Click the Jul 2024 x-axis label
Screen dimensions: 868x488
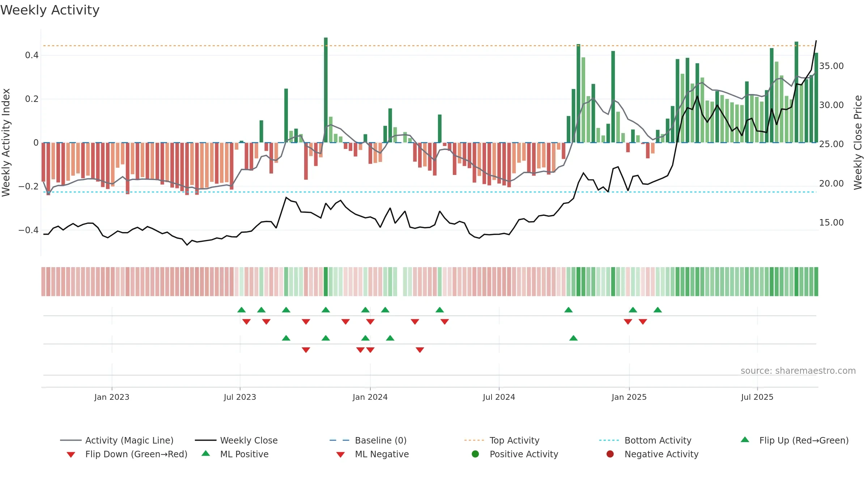tap(499, 397)
